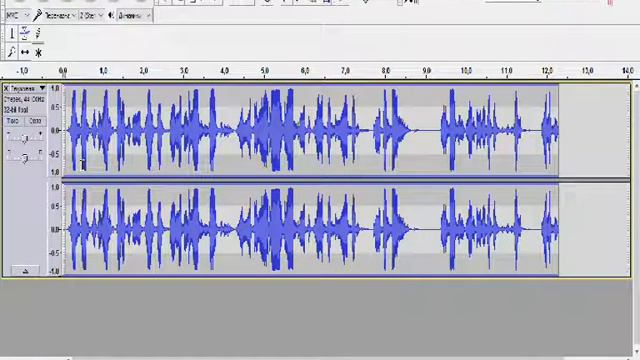This screenshot has width=640, height=360.
Task: Click the track gain slider
Action: [x=24, y=138]
